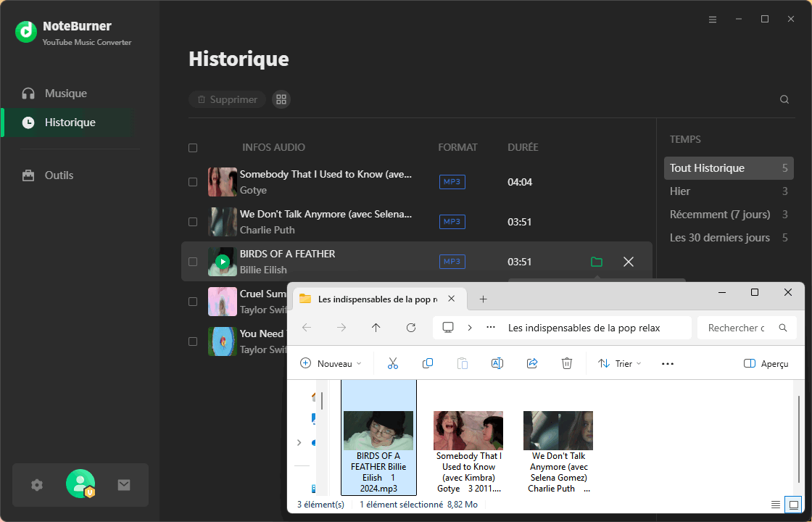Click the We Don't Talk Anymore album thumbnail
Viewport: 812px width, 522px height.
222,222
